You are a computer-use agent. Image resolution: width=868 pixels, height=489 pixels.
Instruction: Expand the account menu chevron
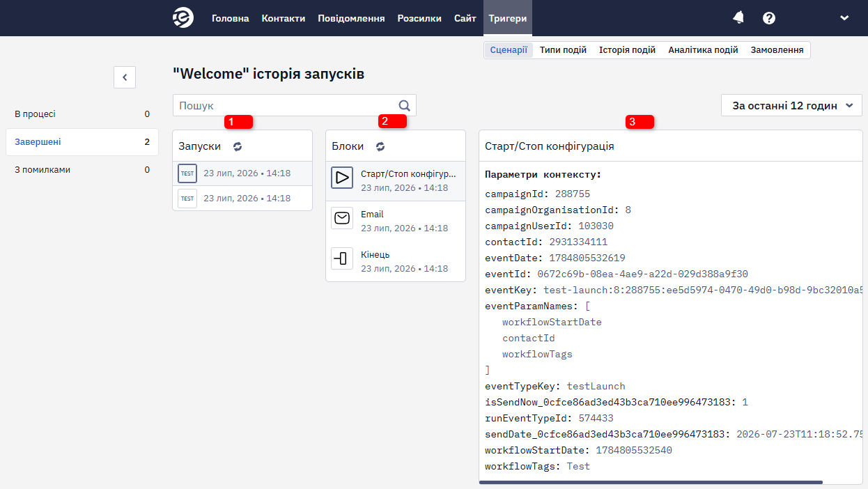(x=844, y=18)
